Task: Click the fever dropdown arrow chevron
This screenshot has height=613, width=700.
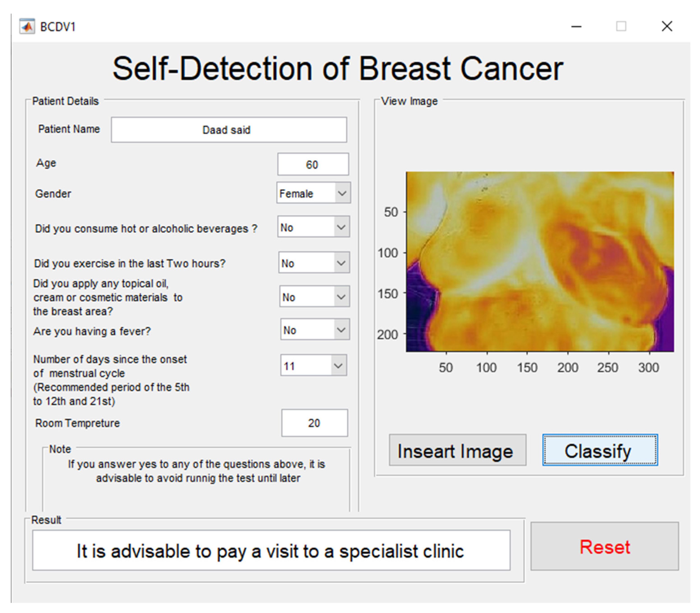Action: pos(341,330)
